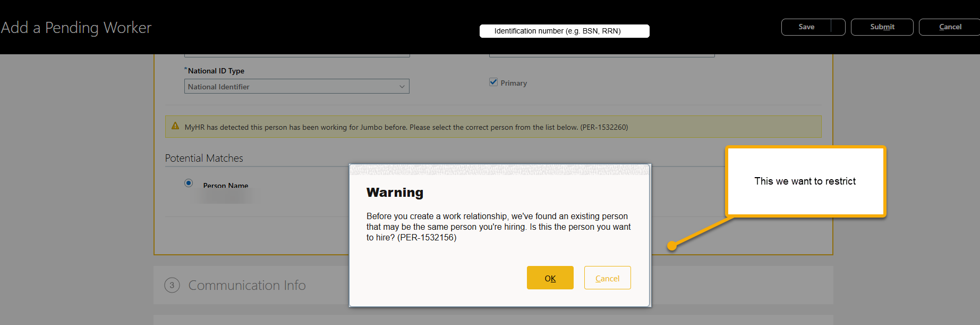
Task: Click the Save button in header
Action: click(806, 27)
